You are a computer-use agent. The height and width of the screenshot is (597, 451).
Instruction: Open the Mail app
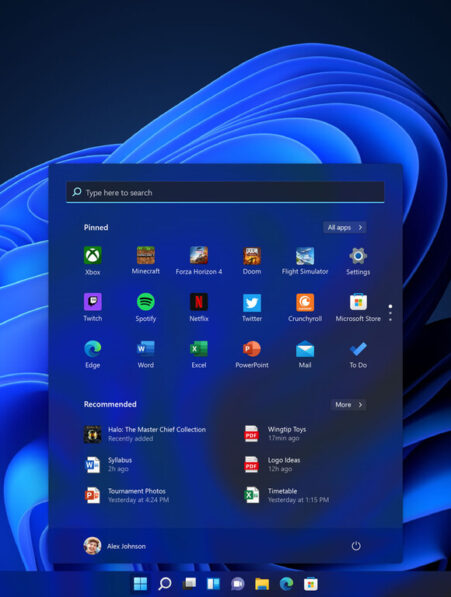point(305,354)
